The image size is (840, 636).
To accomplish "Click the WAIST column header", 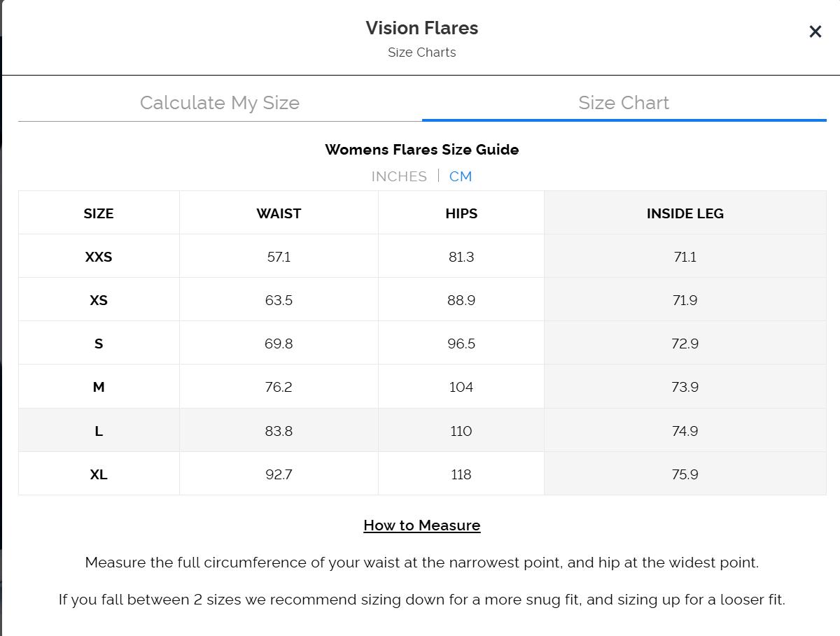I will coord(279,213).
